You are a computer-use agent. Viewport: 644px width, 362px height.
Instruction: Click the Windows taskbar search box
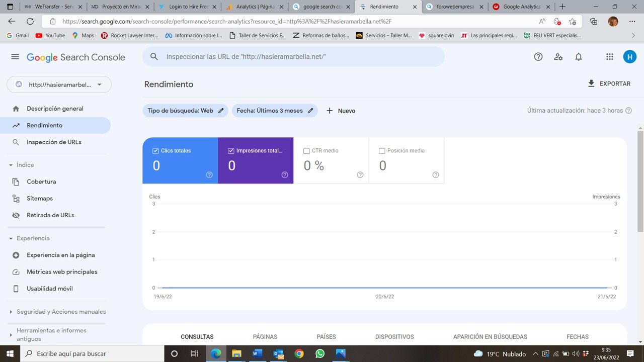coord(92,353)
